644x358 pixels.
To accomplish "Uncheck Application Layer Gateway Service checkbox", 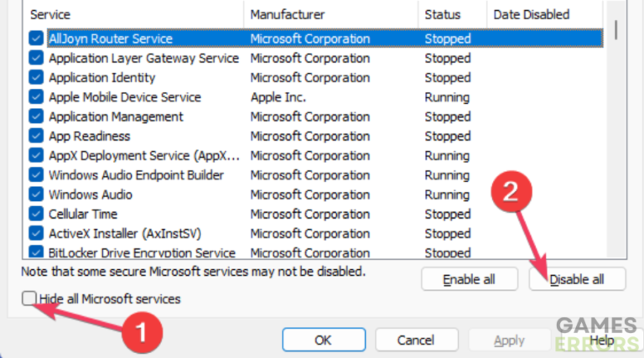I will (x=36, y=58).
